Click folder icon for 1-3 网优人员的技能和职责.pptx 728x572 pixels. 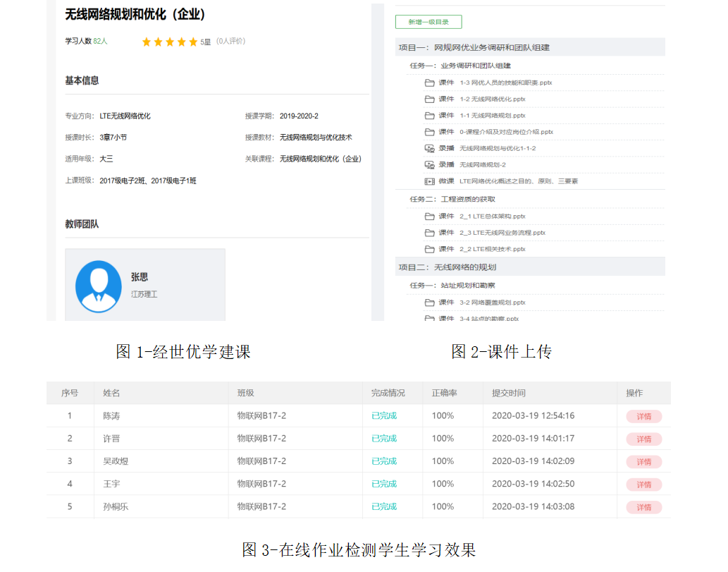[429, 83]
